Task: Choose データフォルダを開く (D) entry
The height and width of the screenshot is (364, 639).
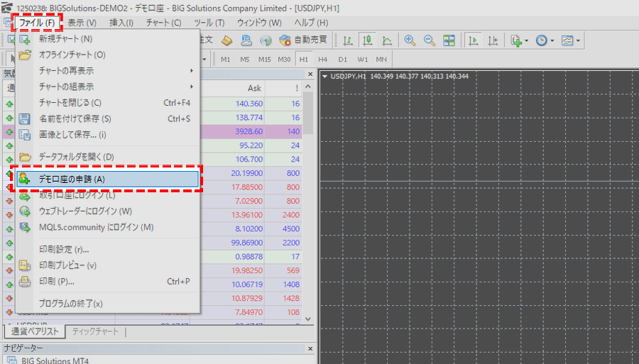Action: click(108, 157)
